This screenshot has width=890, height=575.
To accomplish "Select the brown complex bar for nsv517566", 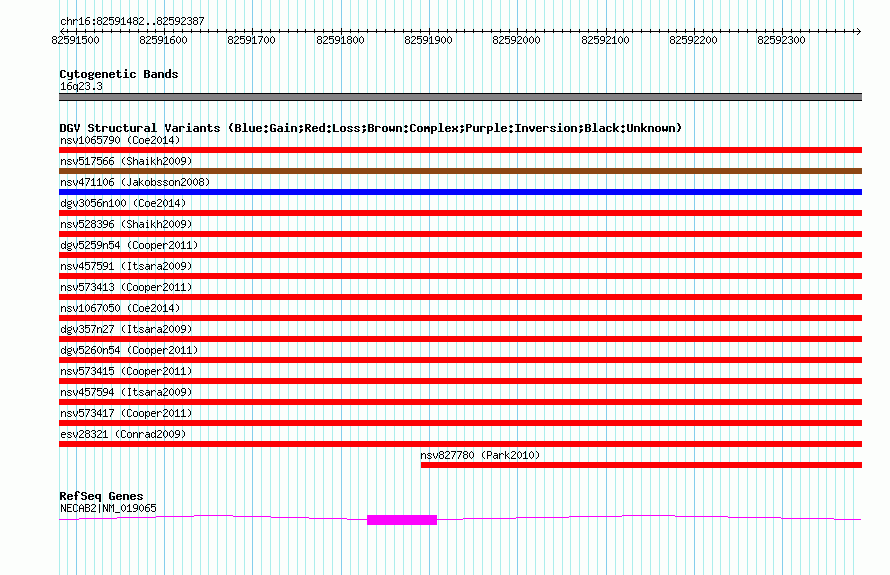I will (x=460, y=171).
